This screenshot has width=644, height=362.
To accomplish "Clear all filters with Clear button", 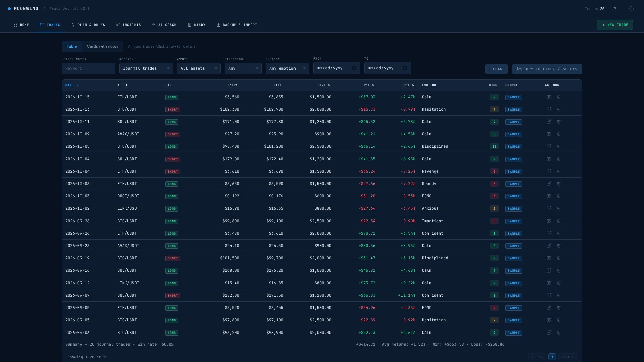I will pos(496,69).
